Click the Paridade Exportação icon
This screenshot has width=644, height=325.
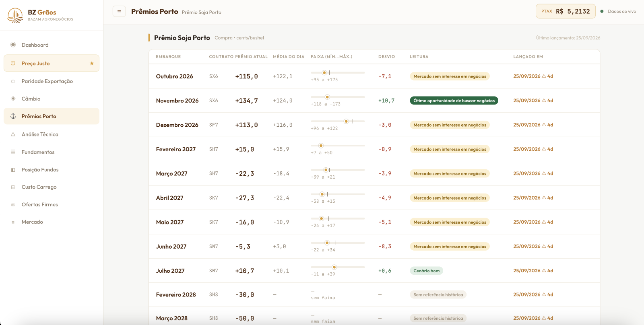(13, 81)
